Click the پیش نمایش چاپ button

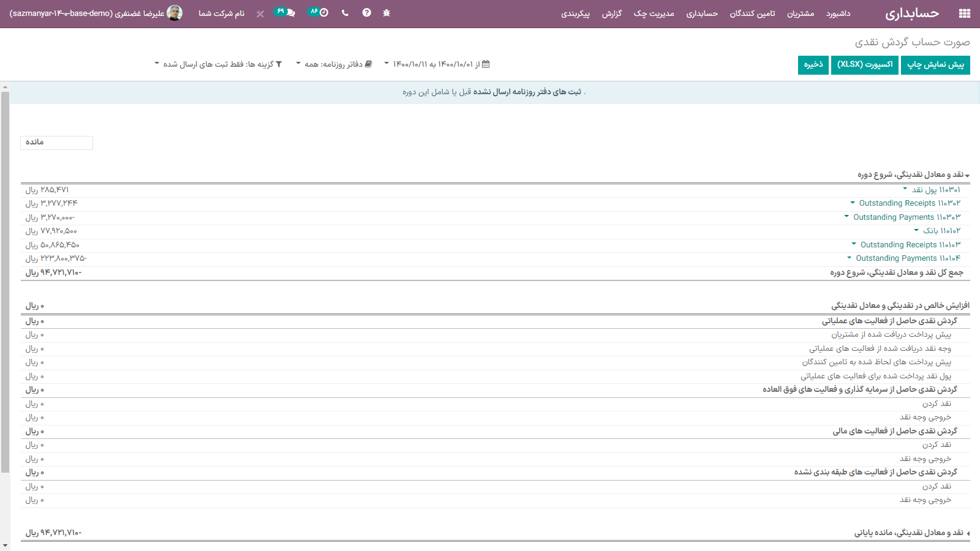click(935, 65)
